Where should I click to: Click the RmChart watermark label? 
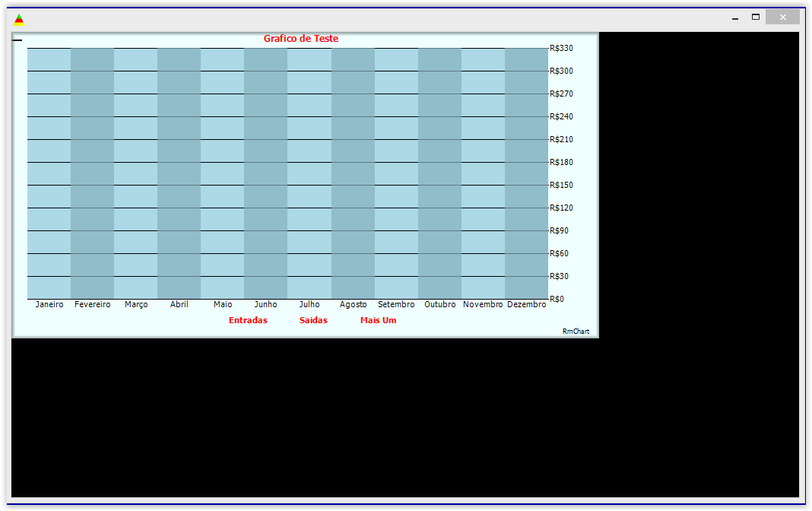coord(576,332)
